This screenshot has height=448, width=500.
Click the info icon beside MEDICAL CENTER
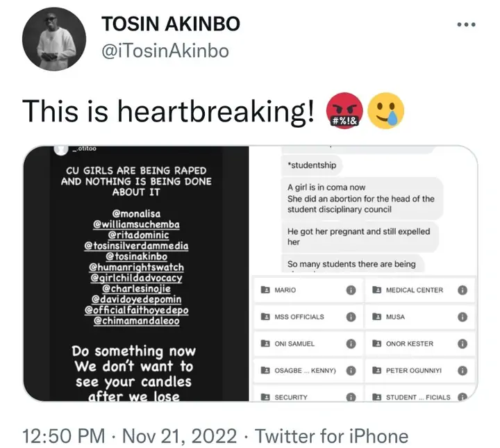point(462,290)
